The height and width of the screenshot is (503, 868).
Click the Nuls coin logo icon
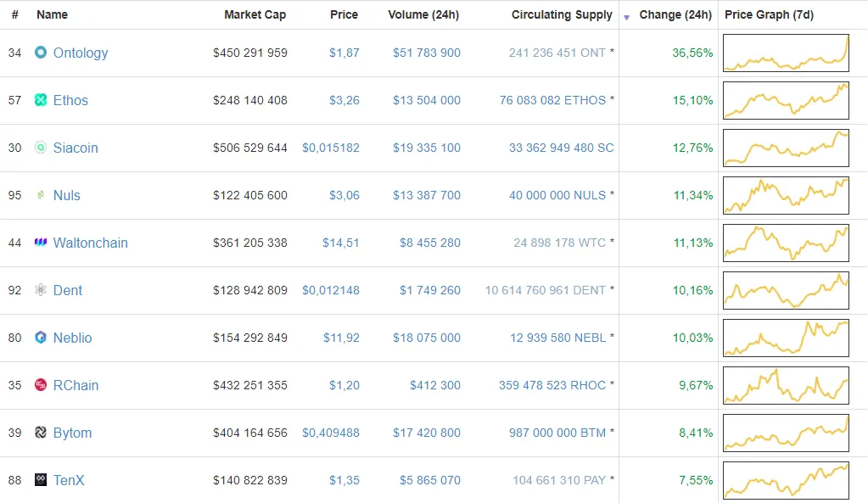point(41,195)
